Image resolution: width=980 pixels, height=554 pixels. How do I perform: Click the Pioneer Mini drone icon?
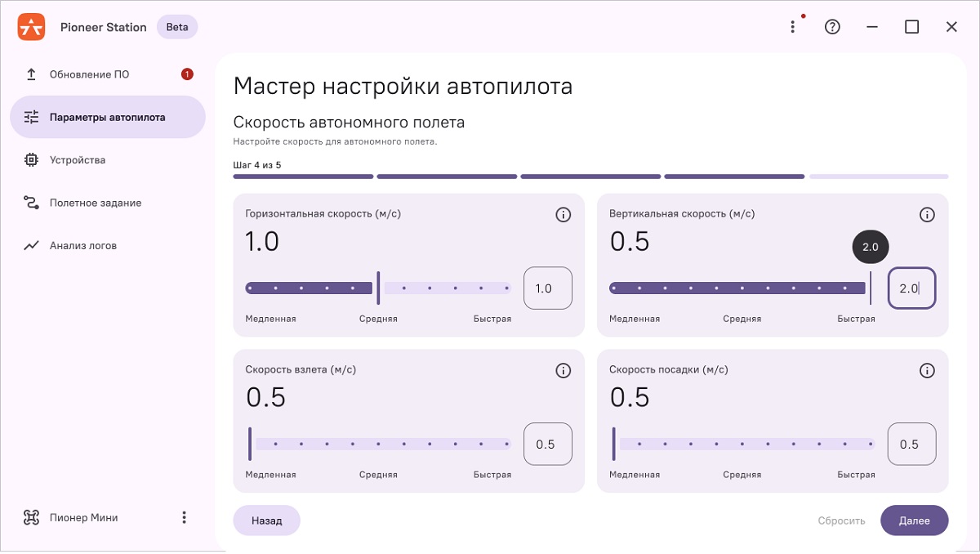31,517
